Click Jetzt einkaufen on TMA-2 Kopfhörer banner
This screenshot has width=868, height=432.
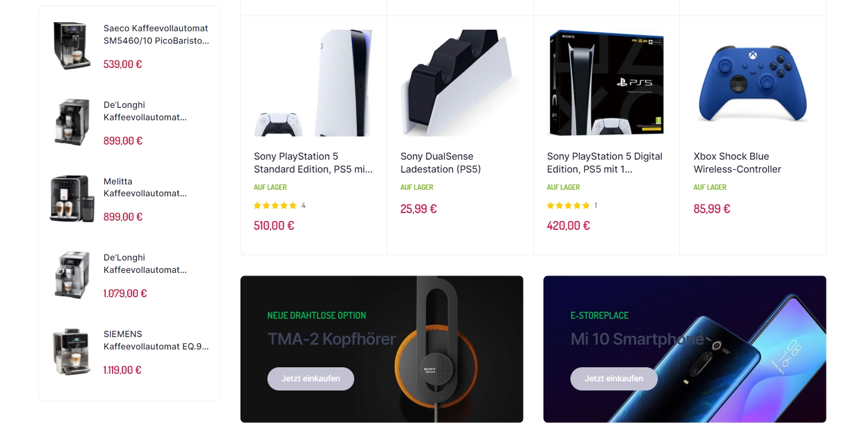coord(311,379)
